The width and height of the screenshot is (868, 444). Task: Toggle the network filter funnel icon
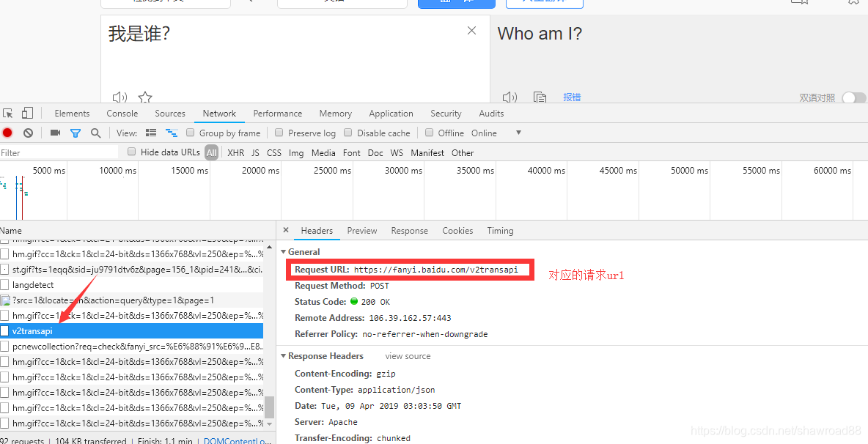pos(76,133)
